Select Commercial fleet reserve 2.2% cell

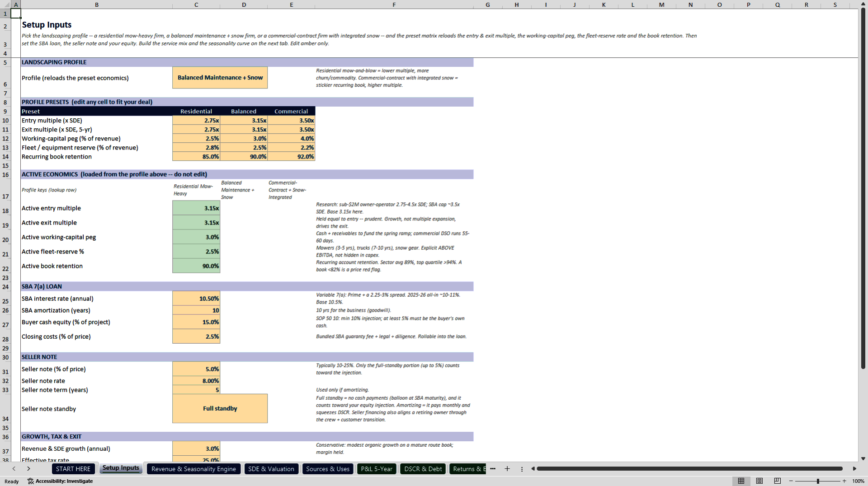coord(291,148)
